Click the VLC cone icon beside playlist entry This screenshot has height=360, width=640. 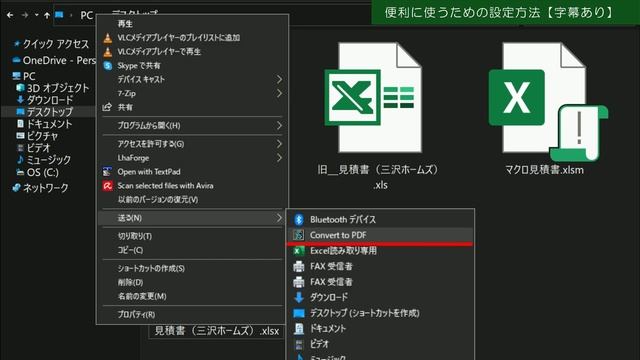(x=107, y=38)
